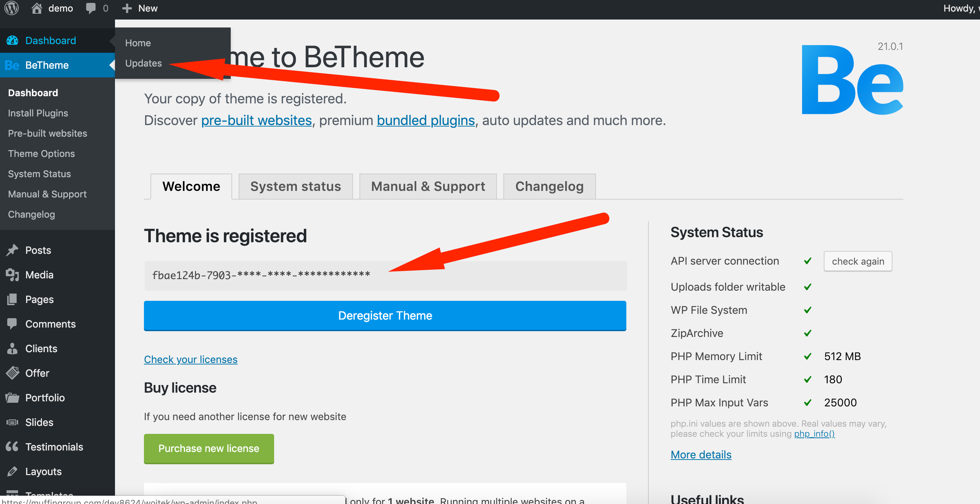The height and width of the screenshot is (504, 980).
Task: Open More details link
Action: [701, 454]
